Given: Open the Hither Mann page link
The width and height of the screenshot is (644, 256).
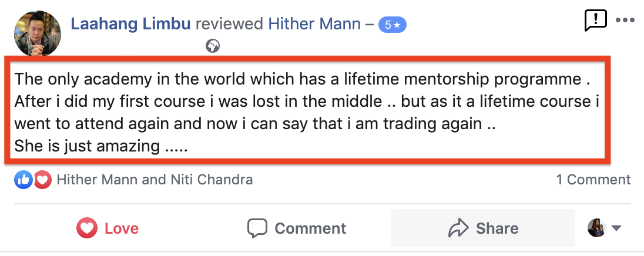Looking at the screenshot, I should 314,24.
